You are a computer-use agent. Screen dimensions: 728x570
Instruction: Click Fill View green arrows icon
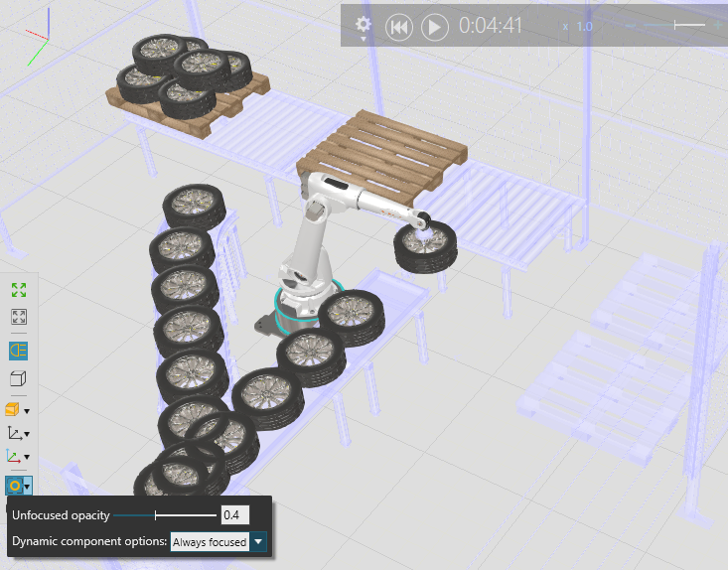[19, 290]
